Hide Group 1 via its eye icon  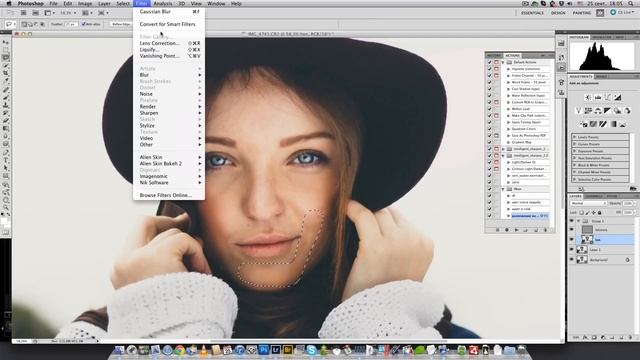(x=571, y=221)
